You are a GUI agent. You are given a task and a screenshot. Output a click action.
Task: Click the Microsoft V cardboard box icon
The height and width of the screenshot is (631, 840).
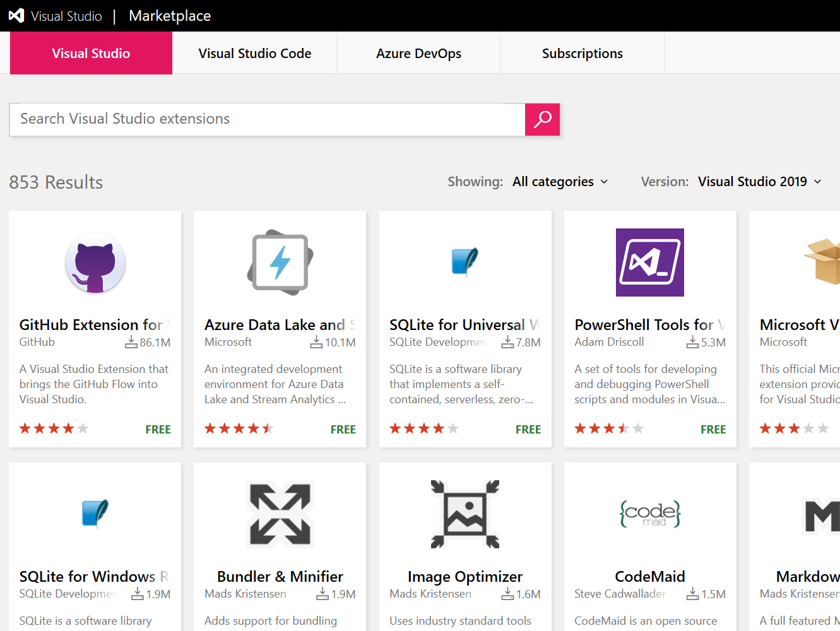(x=822, y=261)
